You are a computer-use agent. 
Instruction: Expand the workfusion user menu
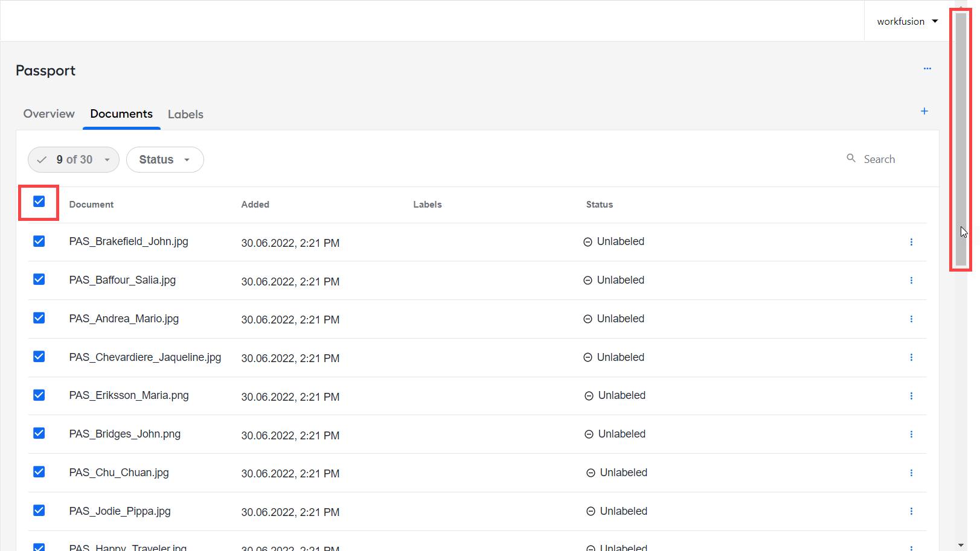coord(907,21)
